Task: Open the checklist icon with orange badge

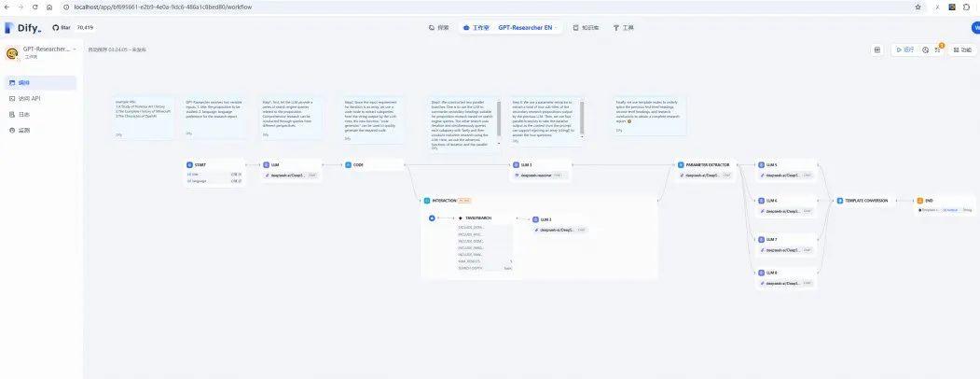Action: tap(937, 50)
